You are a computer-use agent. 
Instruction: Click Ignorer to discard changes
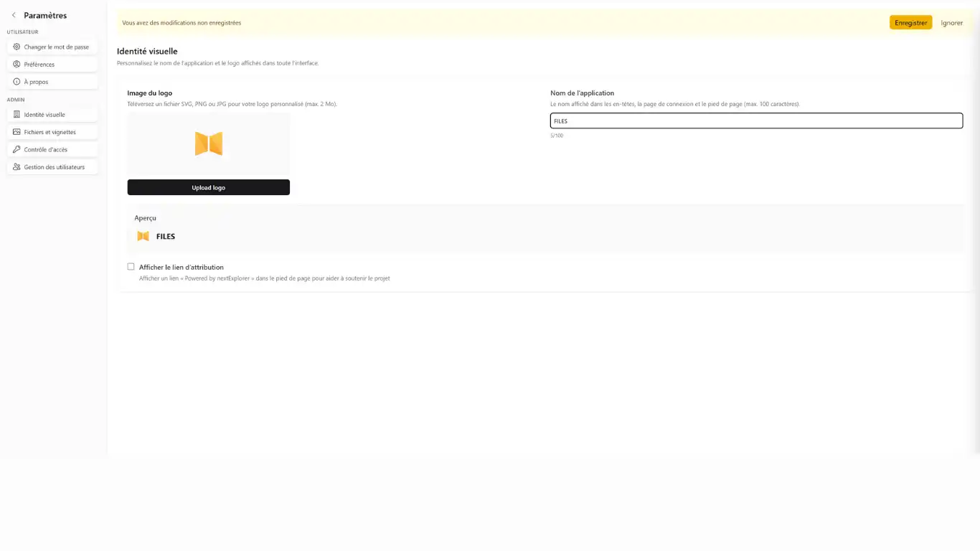pos(952,23)
